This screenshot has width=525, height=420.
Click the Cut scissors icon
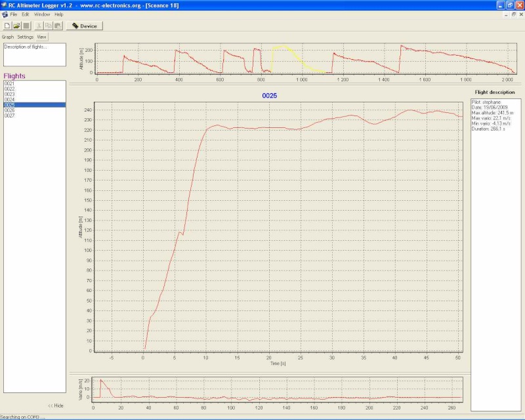click(x=39, y=26)
